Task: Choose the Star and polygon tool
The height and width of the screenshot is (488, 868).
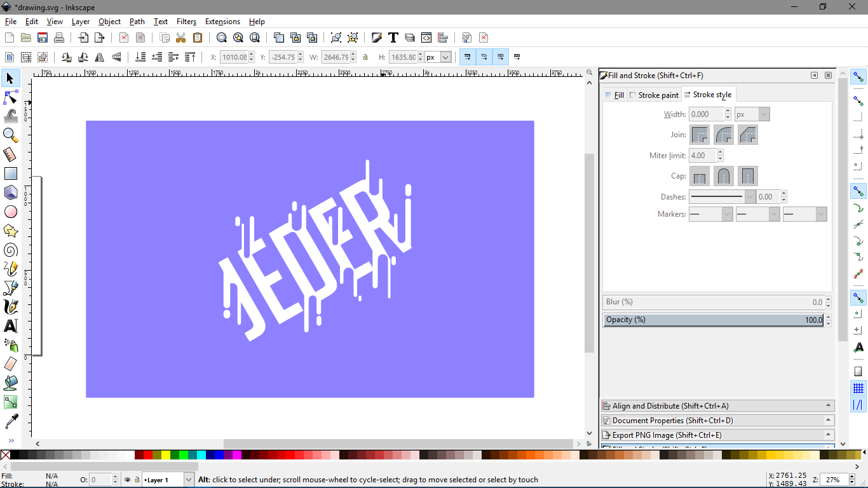Action: (x=11, y=231)
